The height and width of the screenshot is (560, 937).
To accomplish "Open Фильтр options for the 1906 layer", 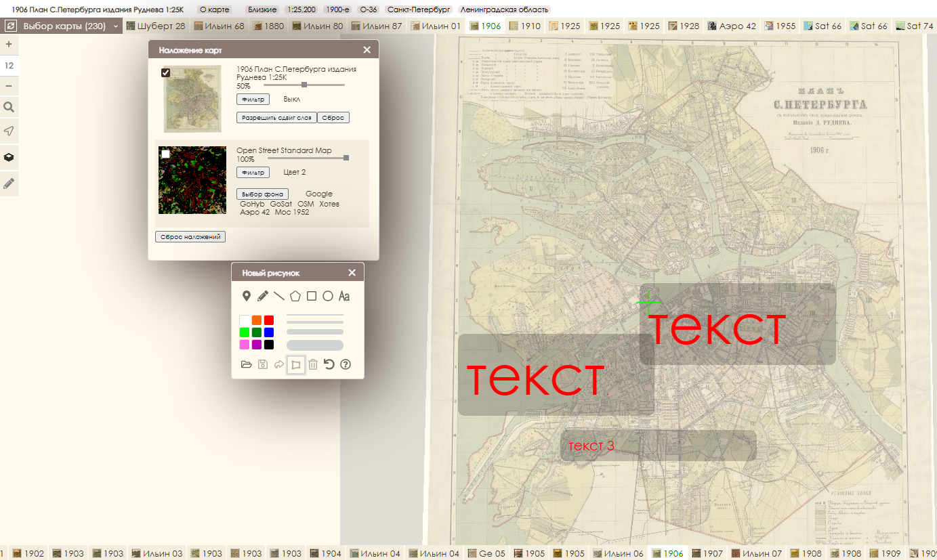I will (x=253, y=99).
